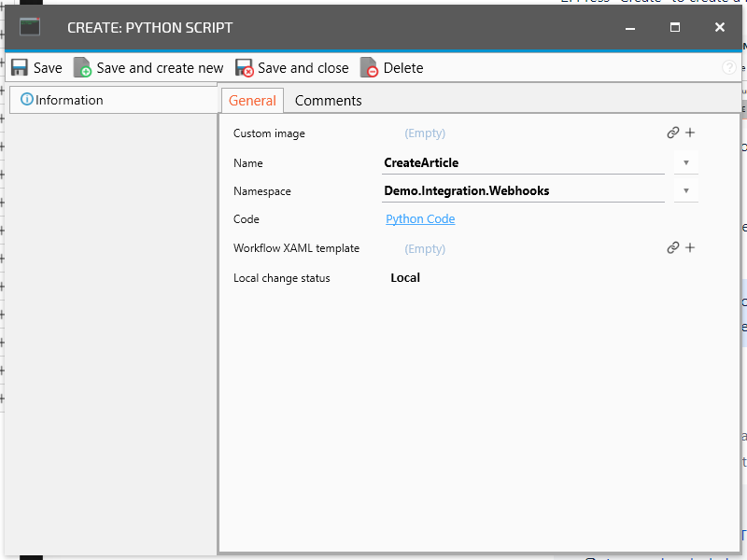Click the script window icon in title bar
747x560 pixels.
point(30,27)
